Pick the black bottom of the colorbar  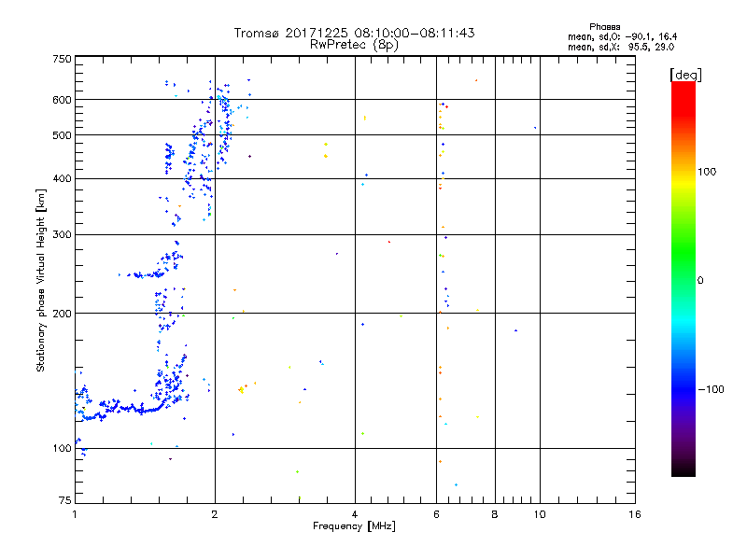pyautogui.click(x=683, y=471)
